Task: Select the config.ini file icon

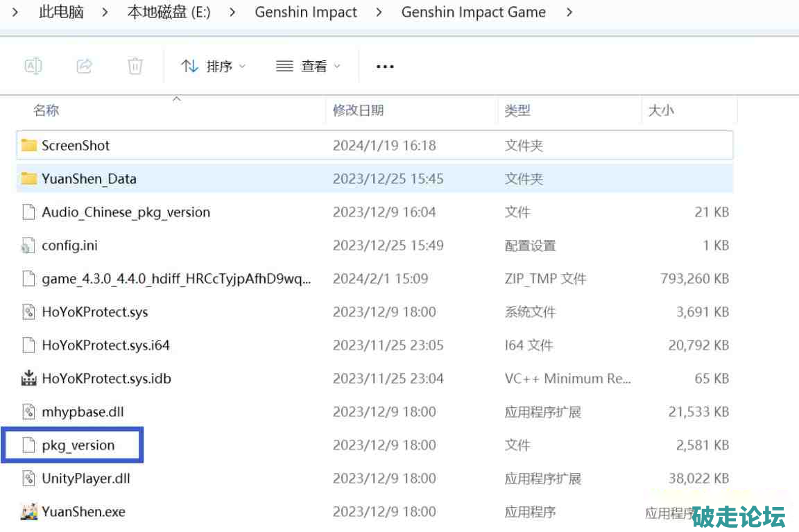Action: [28, 246]
